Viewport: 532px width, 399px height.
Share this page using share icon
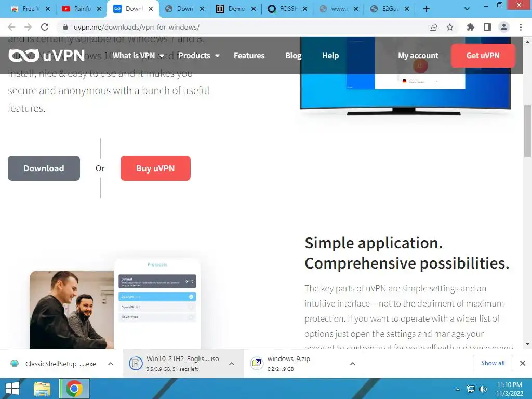coord(433,27)
